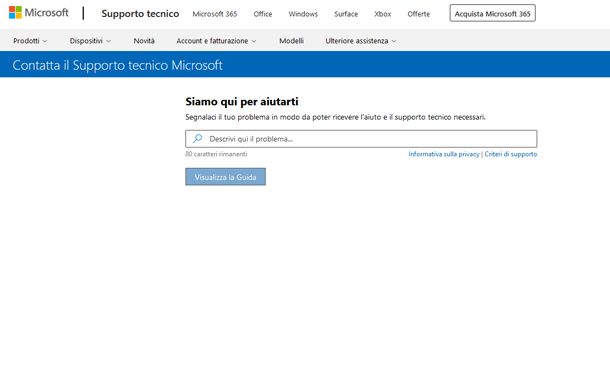The image size is (610, 380).
Task: Expand Ulteriore assistenza dropdown
Action: click(361, 41)
